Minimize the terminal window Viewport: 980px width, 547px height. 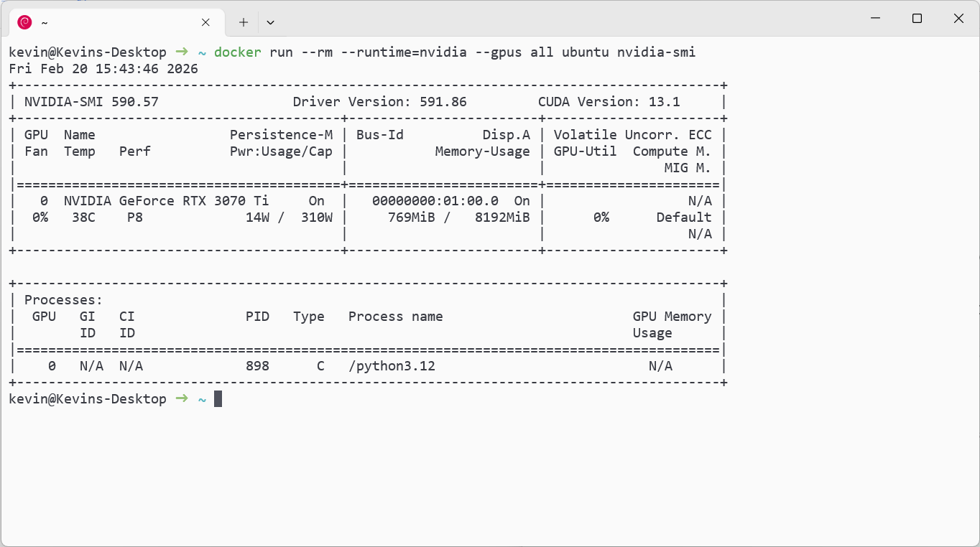(x=875, y=19)
